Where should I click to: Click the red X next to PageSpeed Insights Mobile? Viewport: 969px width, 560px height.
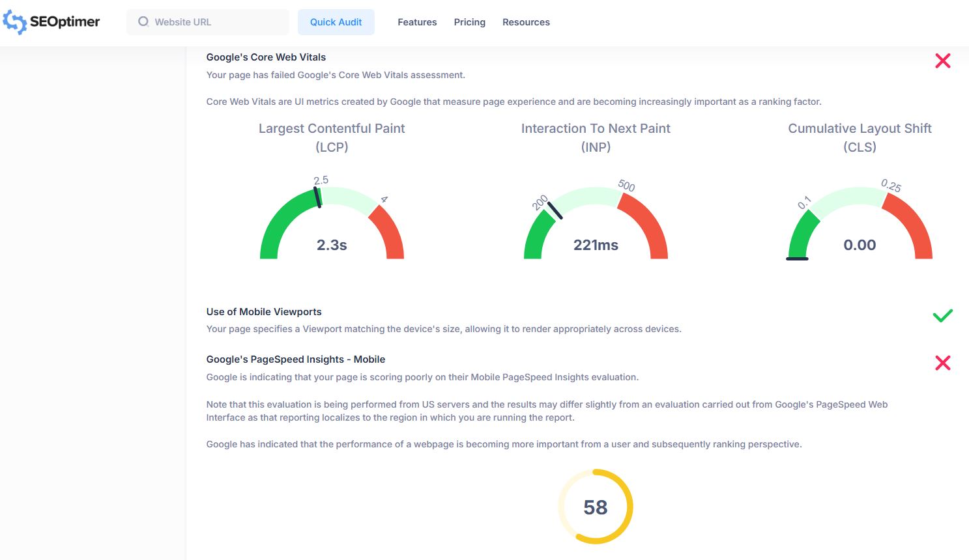tap(942, 363)
